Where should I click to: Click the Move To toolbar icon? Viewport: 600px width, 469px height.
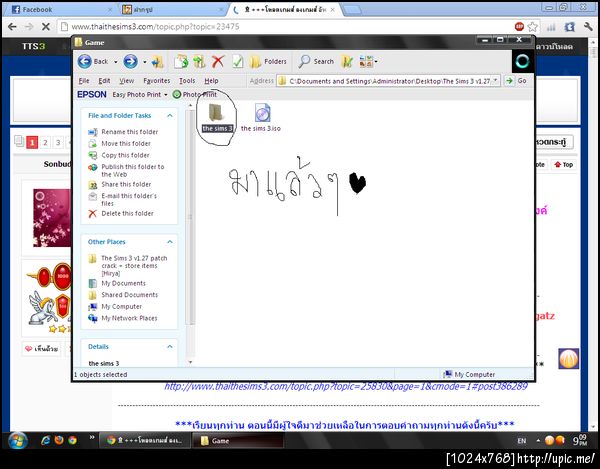[181, 61]
